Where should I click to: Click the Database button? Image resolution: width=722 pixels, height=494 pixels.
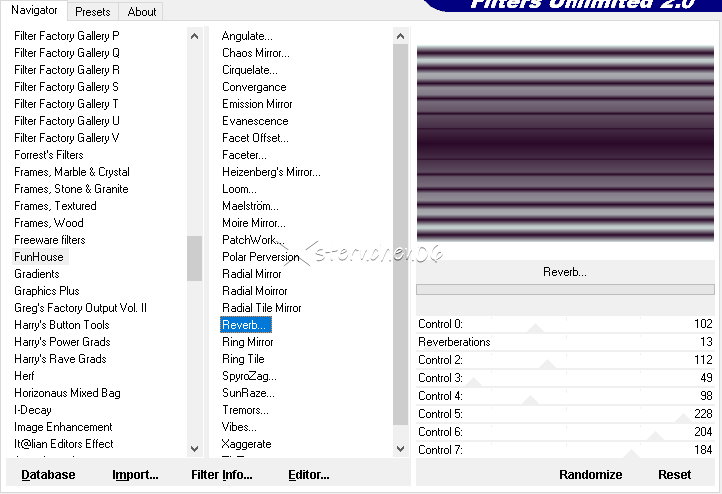48,475
